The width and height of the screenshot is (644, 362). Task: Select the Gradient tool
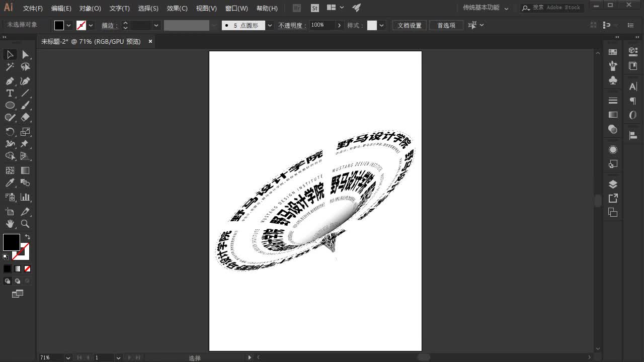tap(25, 170)
